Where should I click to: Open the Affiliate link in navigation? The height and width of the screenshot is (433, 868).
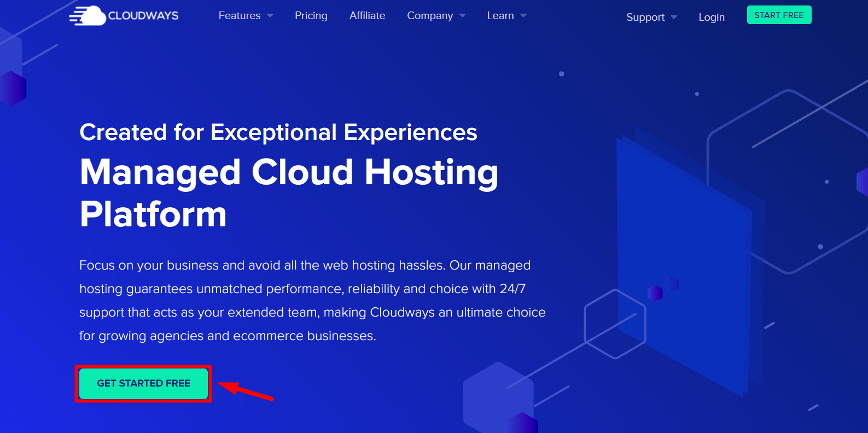point(367,16)
